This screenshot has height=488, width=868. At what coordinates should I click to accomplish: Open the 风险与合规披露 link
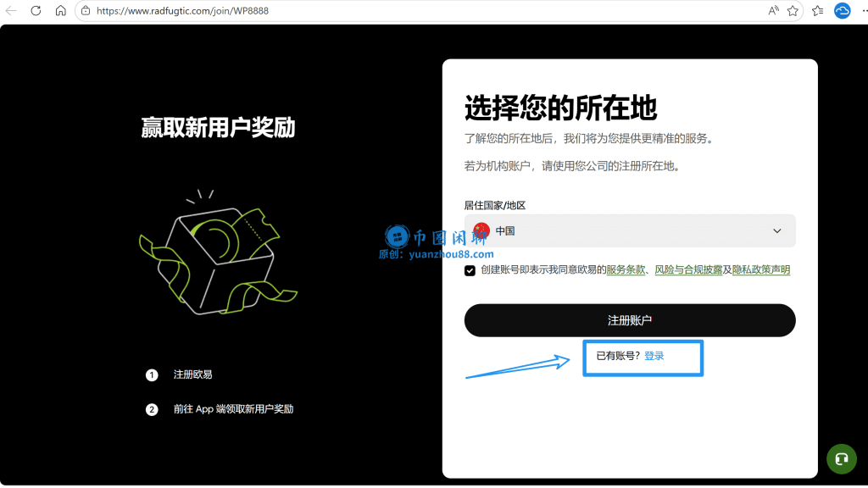688,270
